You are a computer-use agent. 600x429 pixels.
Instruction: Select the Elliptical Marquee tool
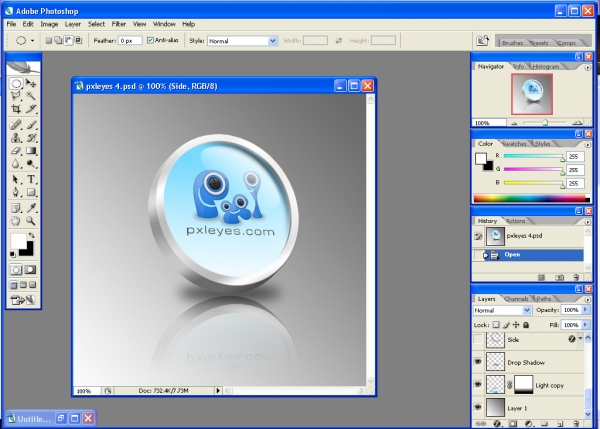[16, 83]
